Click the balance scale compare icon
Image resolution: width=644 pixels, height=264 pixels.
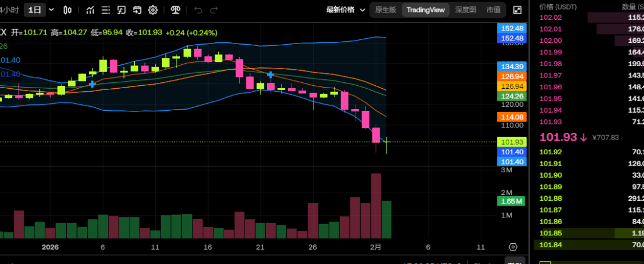tap(175, 10)
